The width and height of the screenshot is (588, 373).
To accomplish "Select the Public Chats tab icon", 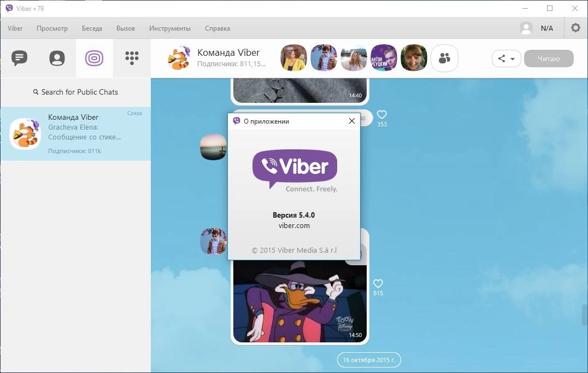I will click(94, 58).
